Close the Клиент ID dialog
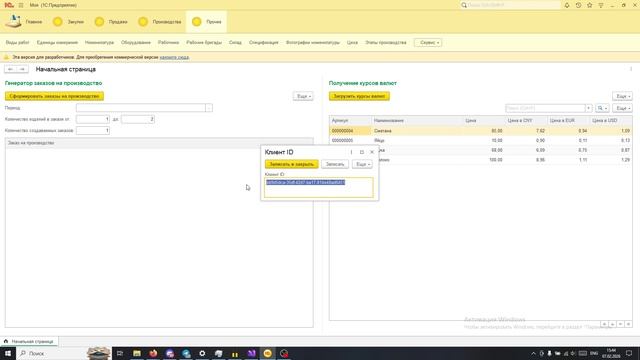640x360 pixels. click(372, 152)
